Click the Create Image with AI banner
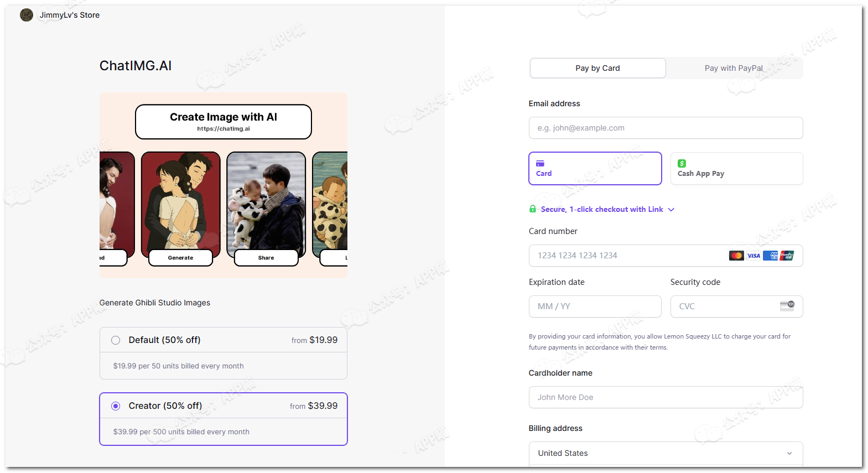The image size is (868, 473). [x=224, y=122]
